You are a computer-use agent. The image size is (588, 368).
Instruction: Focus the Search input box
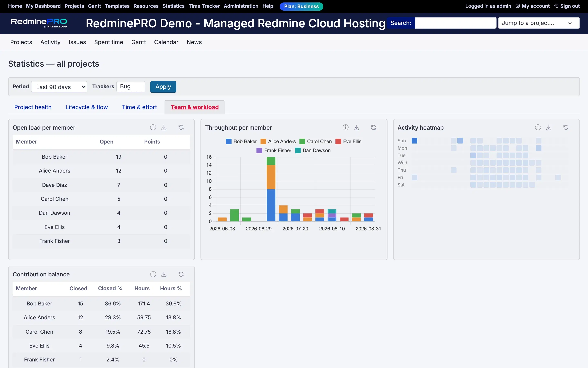tap(455, 23)
